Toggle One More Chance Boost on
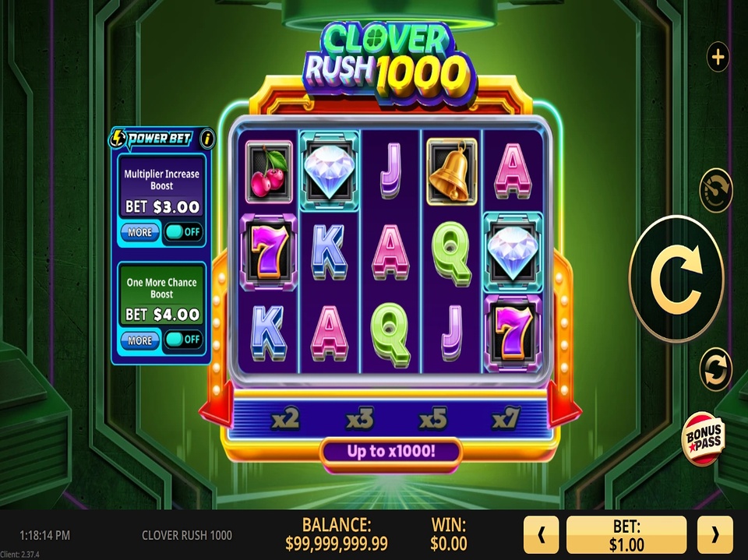 183,340
